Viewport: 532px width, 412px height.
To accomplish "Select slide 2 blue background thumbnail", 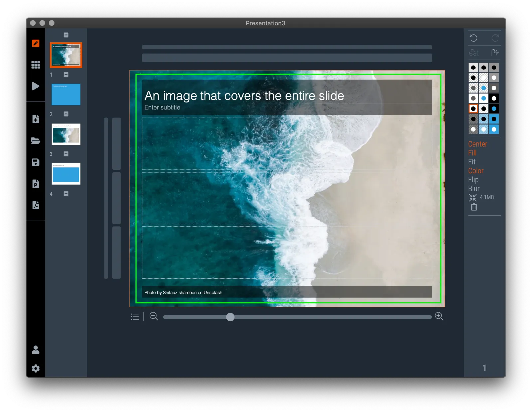I will point(66,94).
